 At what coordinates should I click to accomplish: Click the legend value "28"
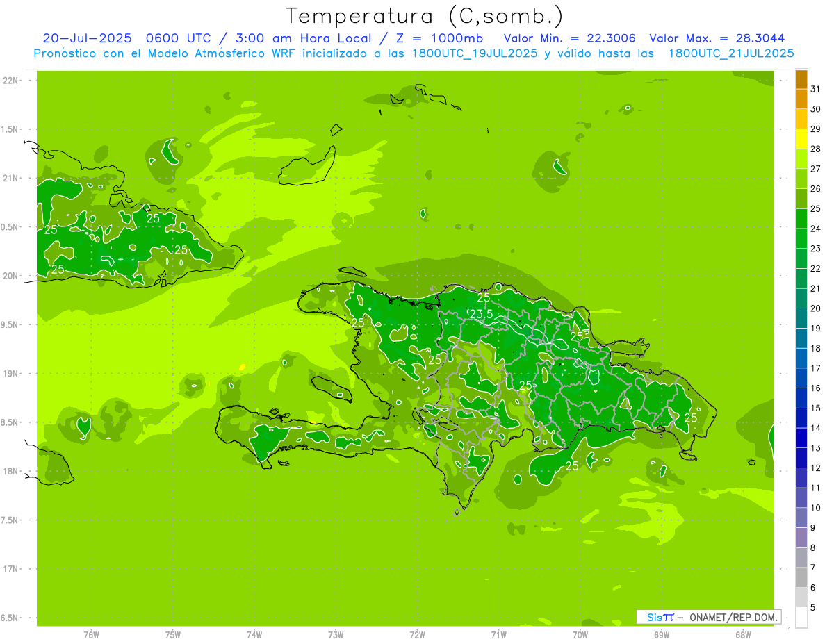click(815, 149)
